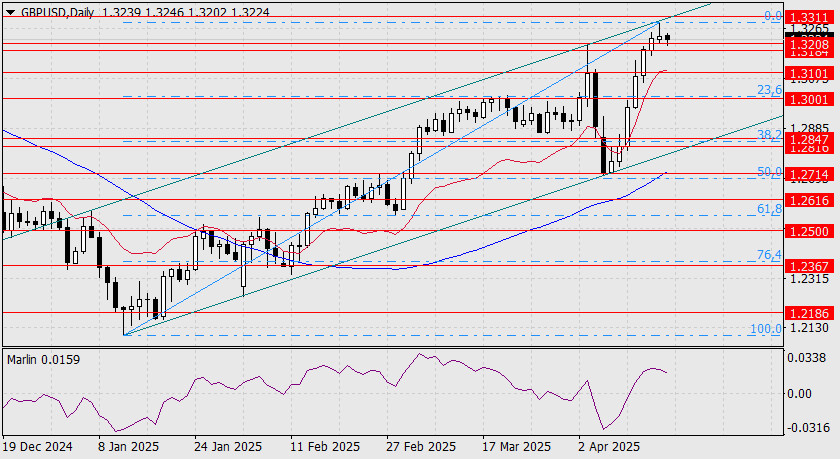Select the 1.3001 price level tag
The image size is (840, 459).
point(809,99)
